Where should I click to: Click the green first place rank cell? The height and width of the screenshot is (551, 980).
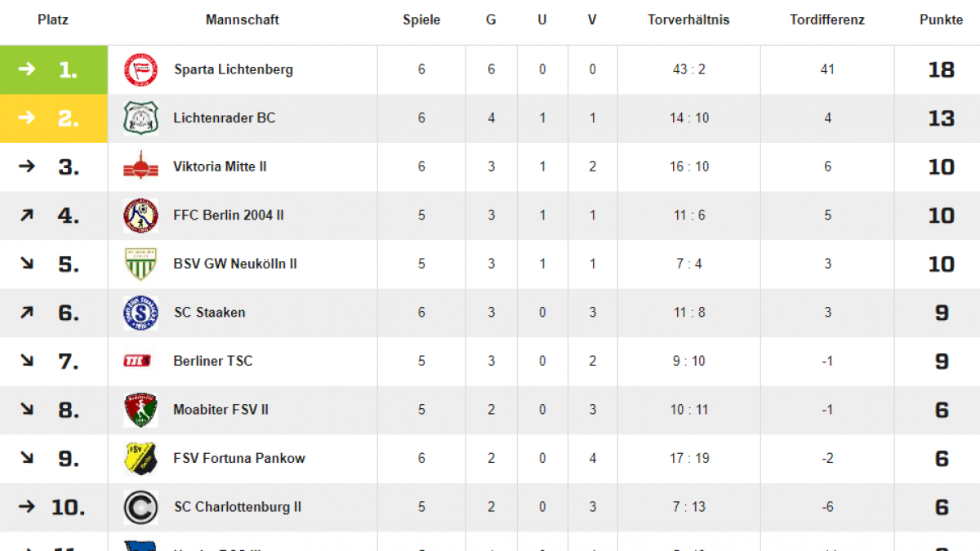pos(54,69)
